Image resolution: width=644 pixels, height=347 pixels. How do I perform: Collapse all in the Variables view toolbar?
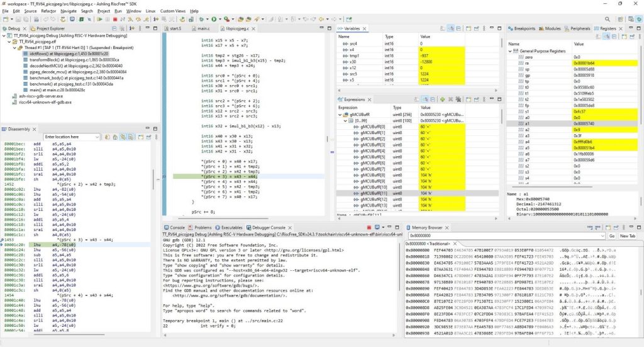tap(458, 28)
